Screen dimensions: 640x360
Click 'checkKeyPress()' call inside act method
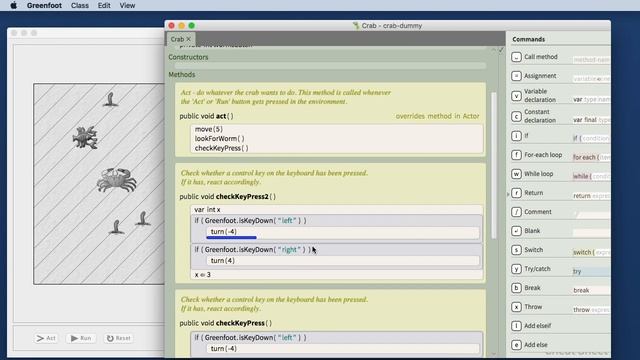(x=221, y=148)
